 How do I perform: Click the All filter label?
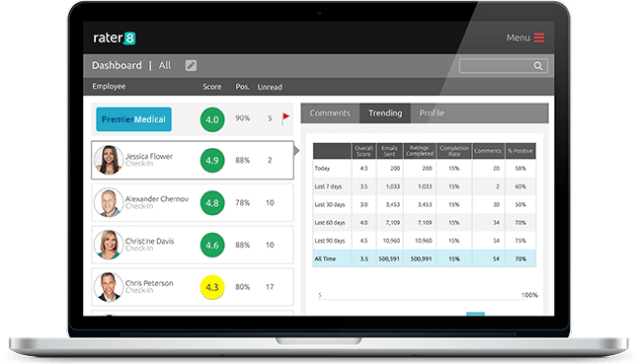click(165, 65)
